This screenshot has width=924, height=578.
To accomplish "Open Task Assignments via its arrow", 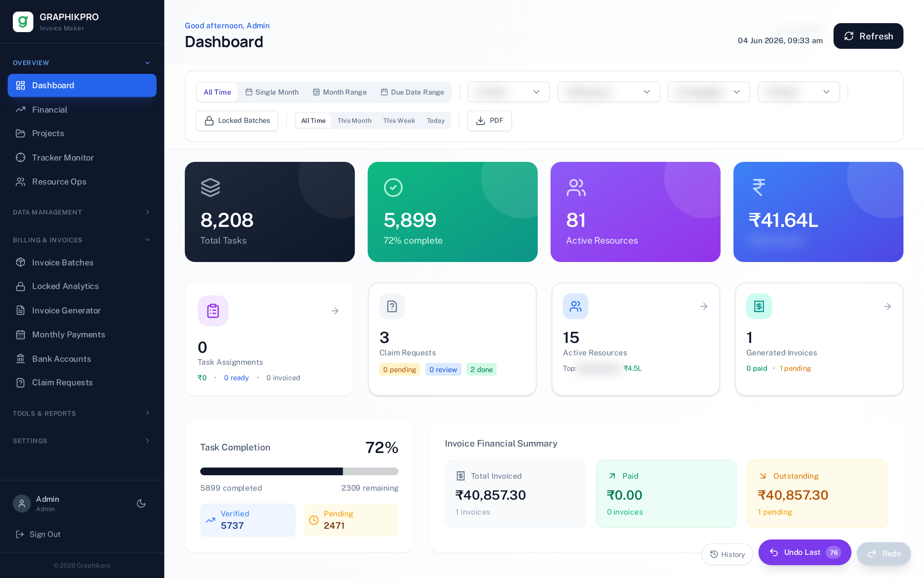I will (335, 311).
